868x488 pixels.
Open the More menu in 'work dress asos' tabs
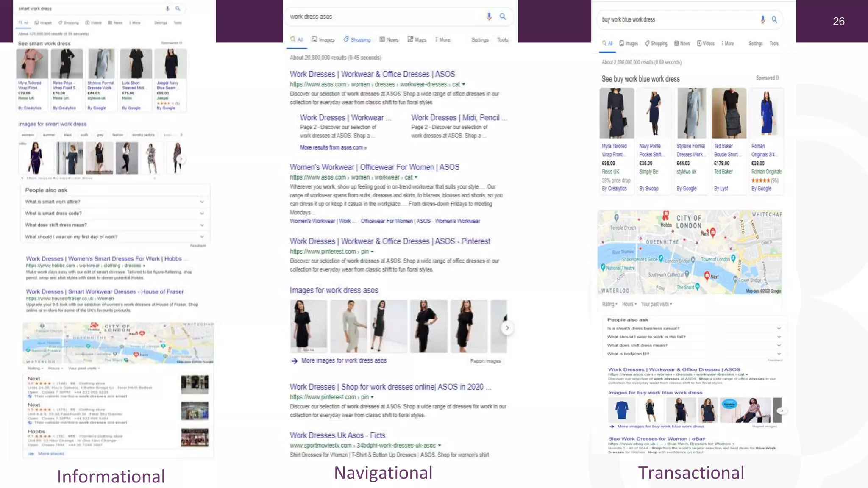pos(442,39)
